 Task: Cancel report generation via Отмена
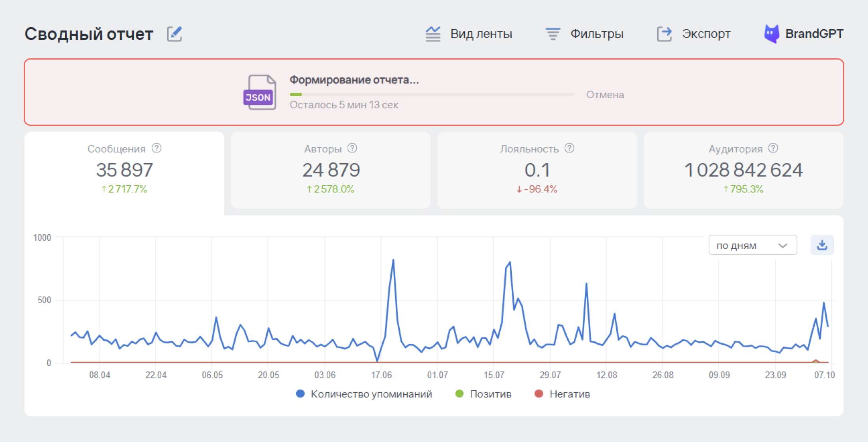coord(605,95)
